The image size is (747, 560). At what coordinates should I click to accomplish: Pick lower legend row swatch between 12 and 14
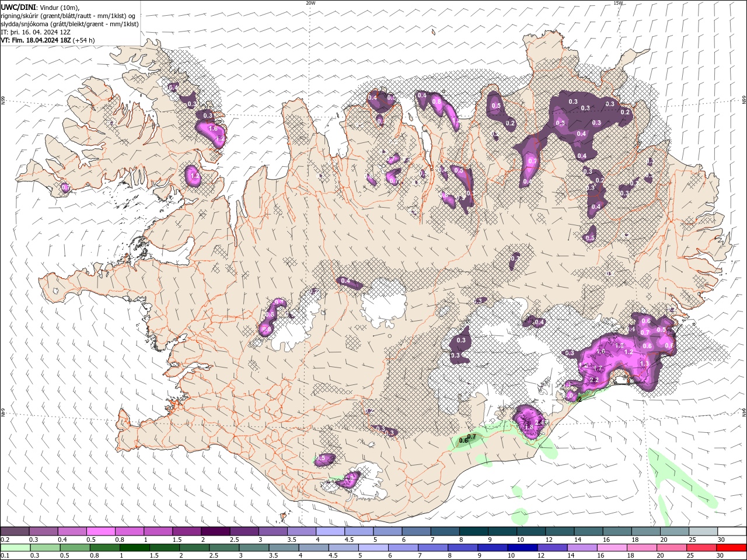[551, 548]
